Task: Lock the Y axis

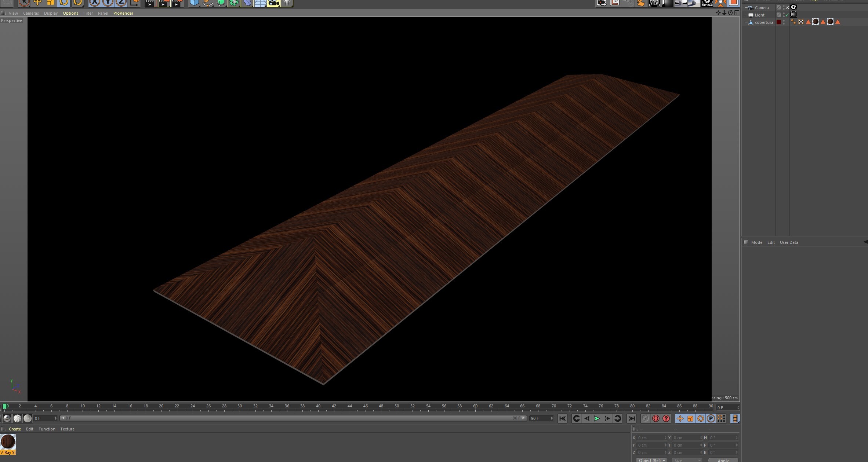Action: click(x=108, y=3)
